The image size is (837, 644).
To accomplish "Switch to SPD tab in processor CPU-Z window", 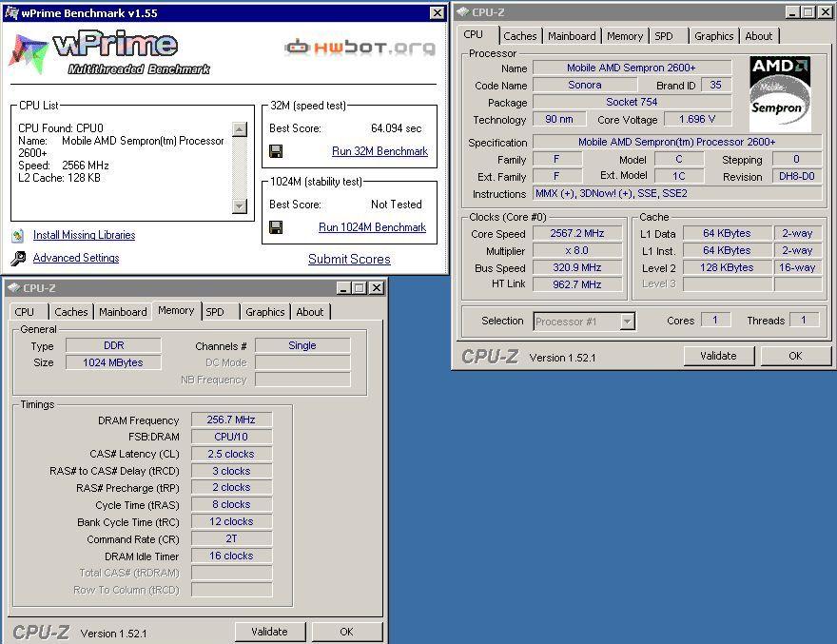I will coord(664,36).
